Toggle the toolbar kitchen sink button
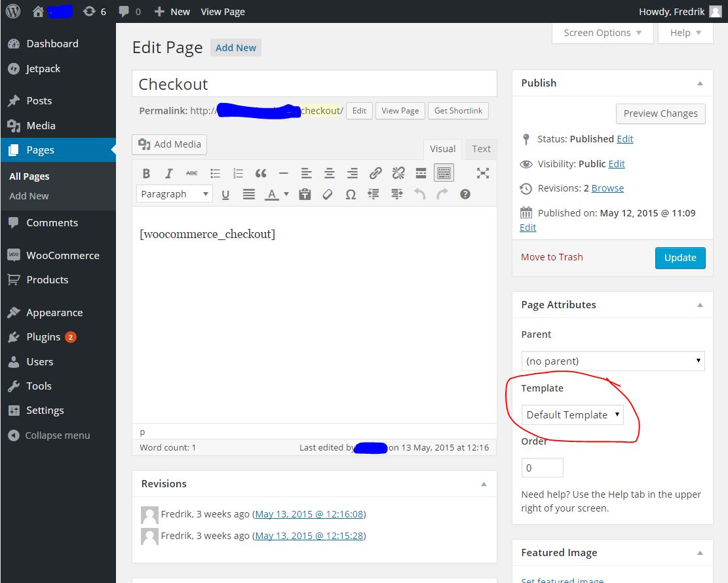The width and height of the screenshot is (728, 583). [x=444, y=173]
